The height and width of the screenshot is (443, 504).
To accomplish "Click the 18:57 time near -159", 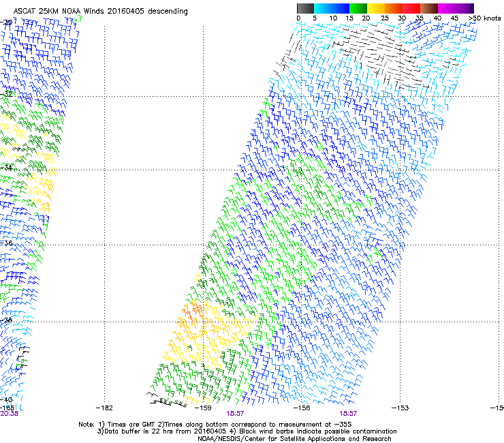I will (x=235, y=414).
